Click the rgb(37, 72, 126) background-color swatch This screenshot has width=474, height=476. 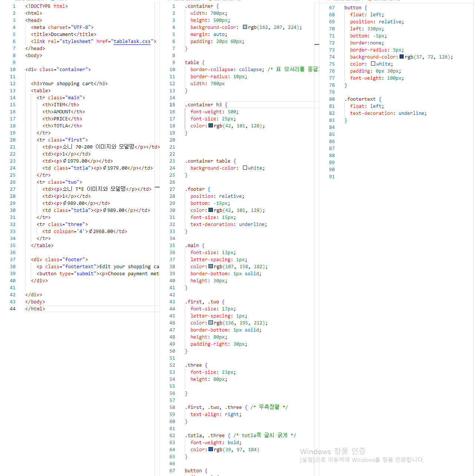[402, 57]
